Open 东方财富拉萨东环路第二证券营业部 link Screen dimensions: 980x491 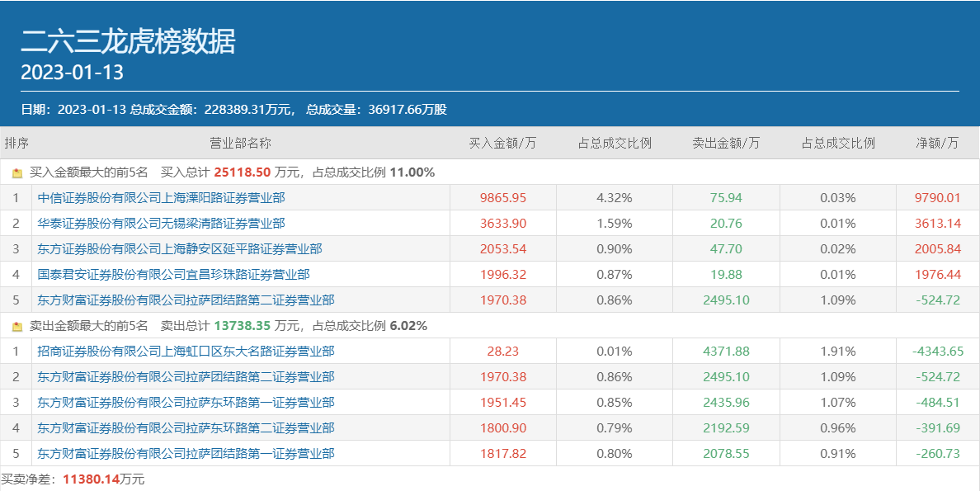pyautogui.click(x=186, y=428)
